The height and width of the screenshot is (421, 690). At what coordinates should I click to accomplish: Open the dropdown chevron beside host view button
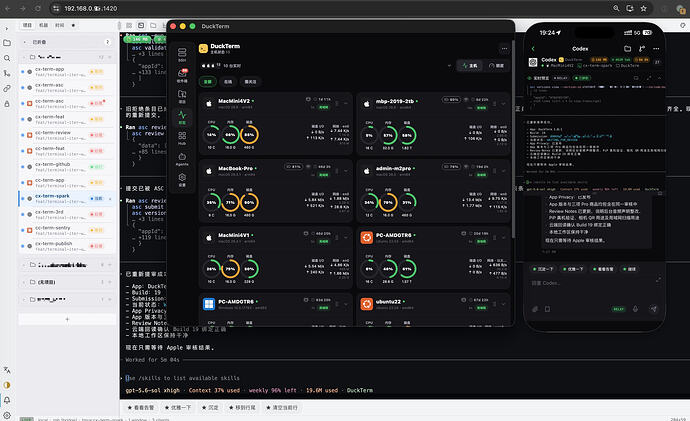coord(449,66)
